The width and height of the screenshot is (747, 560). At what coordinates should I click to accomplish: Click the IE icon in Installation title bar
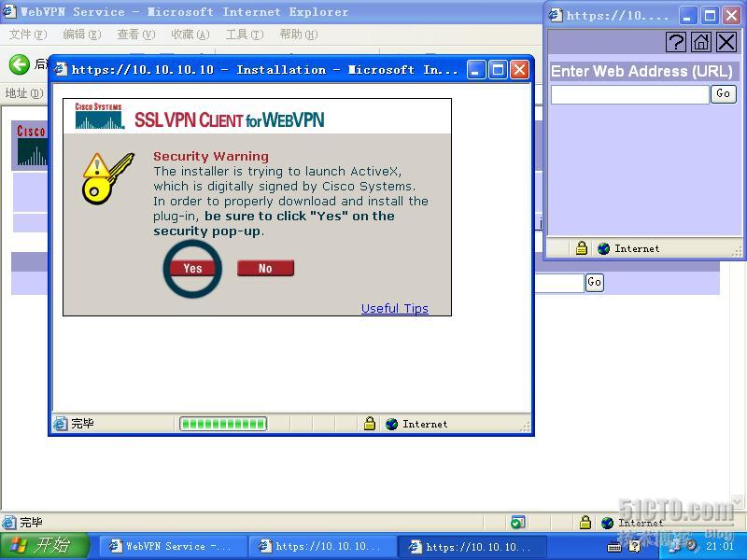(x=61, y=70)
